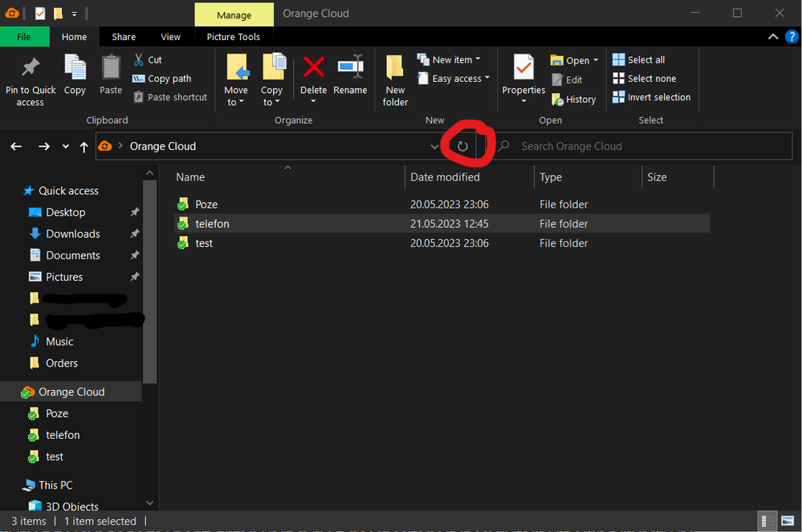
Task: Open address bar history dropdown chevron
Action: tap(434, 147)
